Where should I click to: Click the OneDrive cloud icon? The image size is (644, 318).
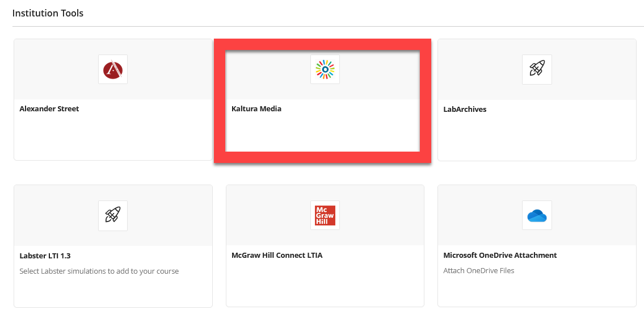pyautogui.click(x=537, y=215)
